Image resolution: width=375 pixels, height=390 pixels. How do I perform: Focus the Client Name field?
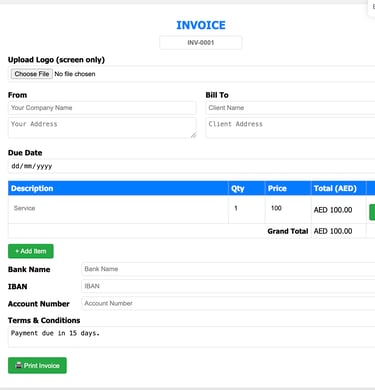(x=290, y=108)
